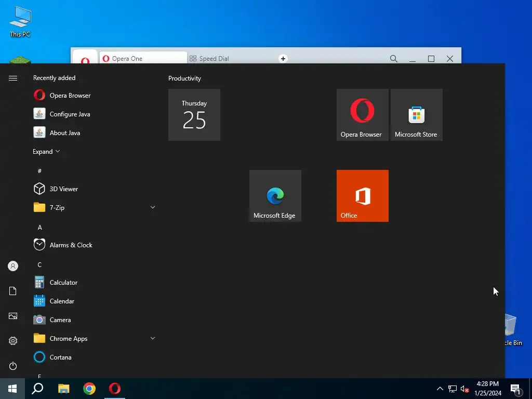Add a new tab in Opera
Viewport: 532px width, 399px height.
(x=283, y=58)
